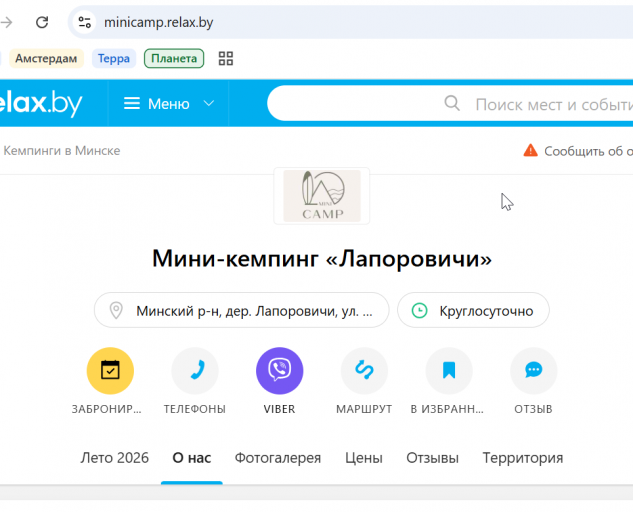Open Кемпинги в Минске breadcrumb
This screenshot has height=512, width=633.
pos(62,151)
